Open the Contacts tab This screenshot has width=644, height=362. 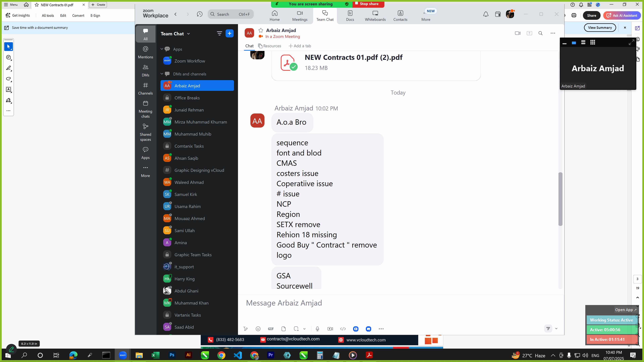click(x=400, y=16)
